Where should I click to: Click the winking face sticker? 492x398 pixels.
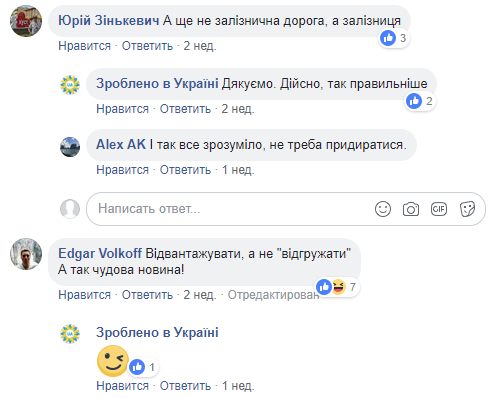tap(113, 361)
